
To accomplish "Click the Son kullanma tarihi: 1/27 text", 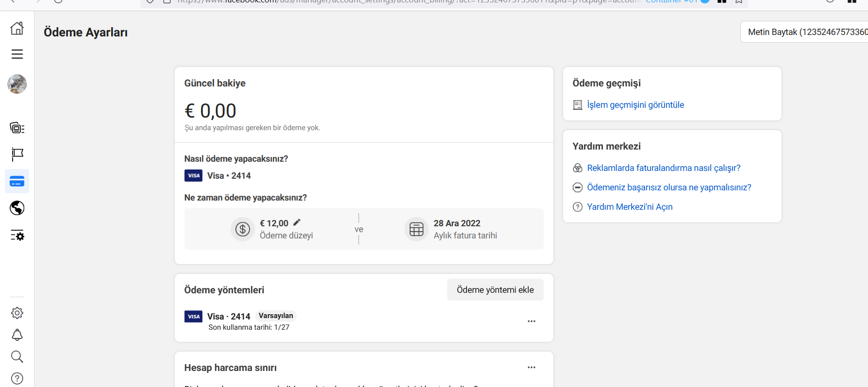I will 249,327.
